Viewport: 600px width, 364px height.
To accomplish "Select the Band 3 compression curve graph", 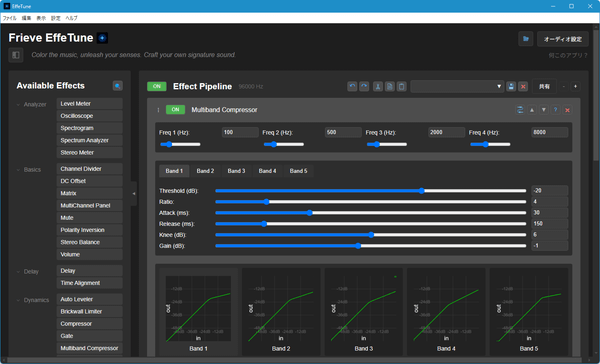I will pos(364,311).
